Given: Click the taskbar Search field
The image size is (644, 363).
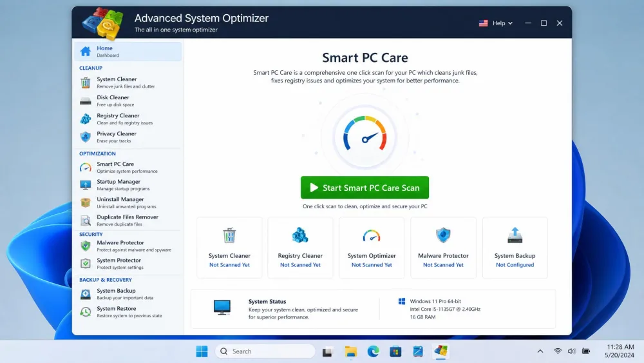Looking at the screenshot, I should click(265, 351).
